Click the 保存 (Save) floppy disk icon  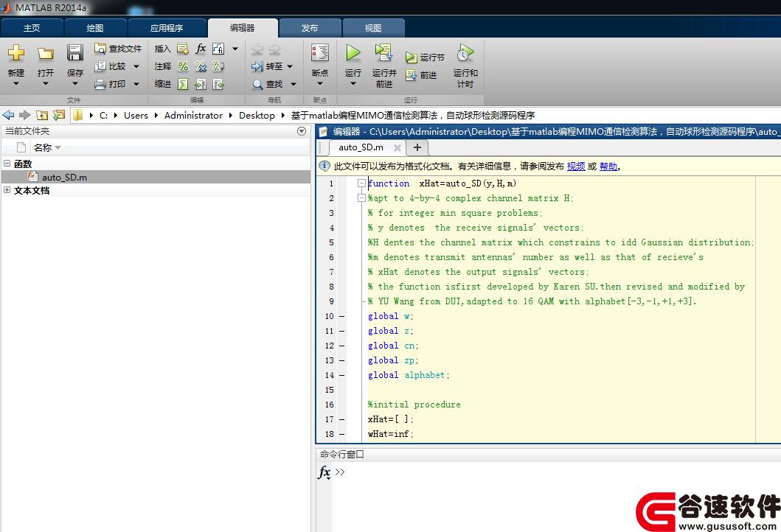click(x=75, y=53)
